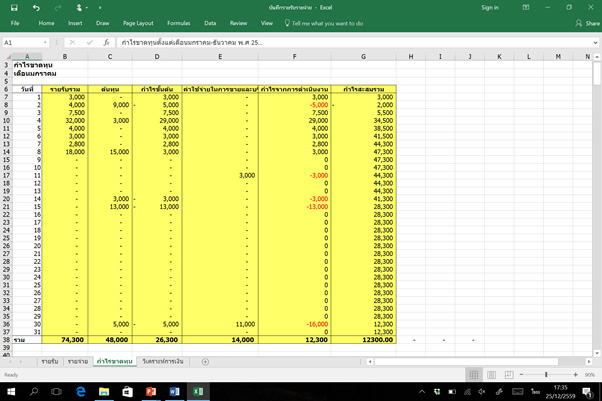Click horizontal scrollbar right arrow
The height and width of the screenshot is (401, 602).
click(x=589, y=361)
